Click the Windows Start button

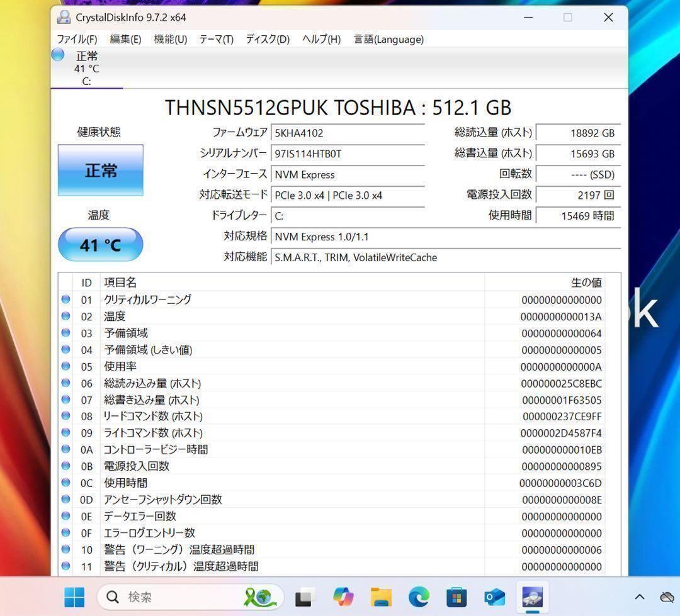coord(75,596)
